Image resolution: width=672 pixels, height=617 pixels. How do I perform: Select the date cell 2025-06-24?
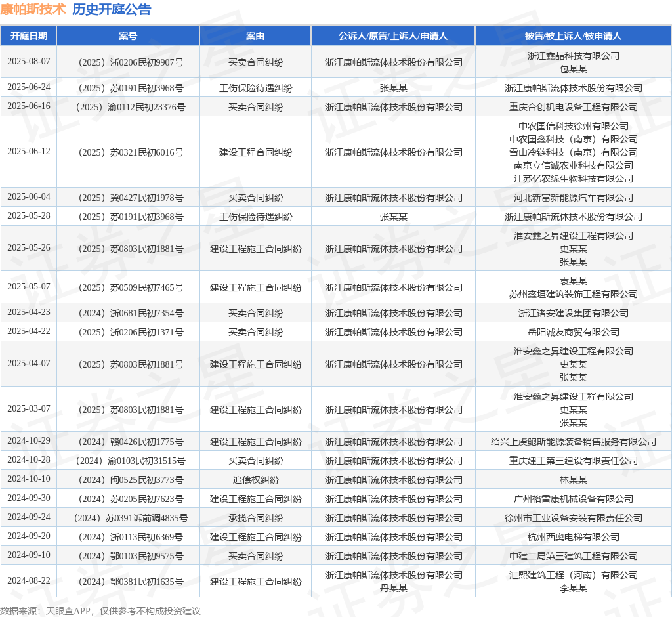click(29, 87)
